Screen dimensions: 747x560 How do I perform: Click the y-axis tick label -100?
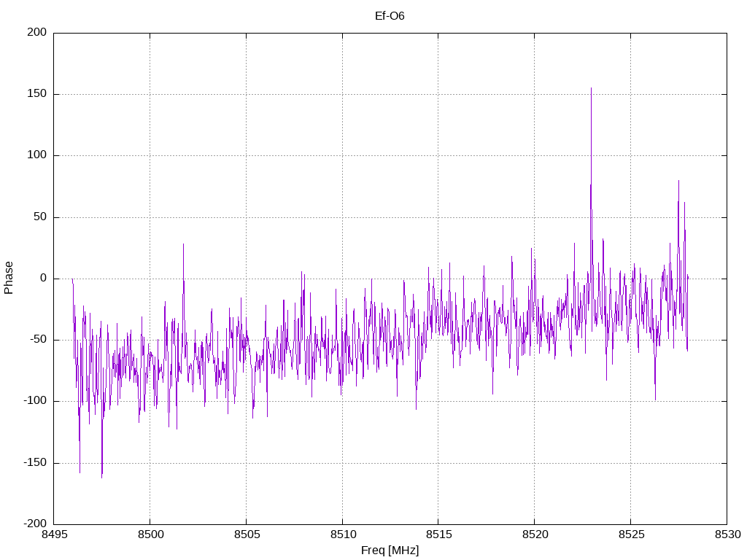pos(35,401)
